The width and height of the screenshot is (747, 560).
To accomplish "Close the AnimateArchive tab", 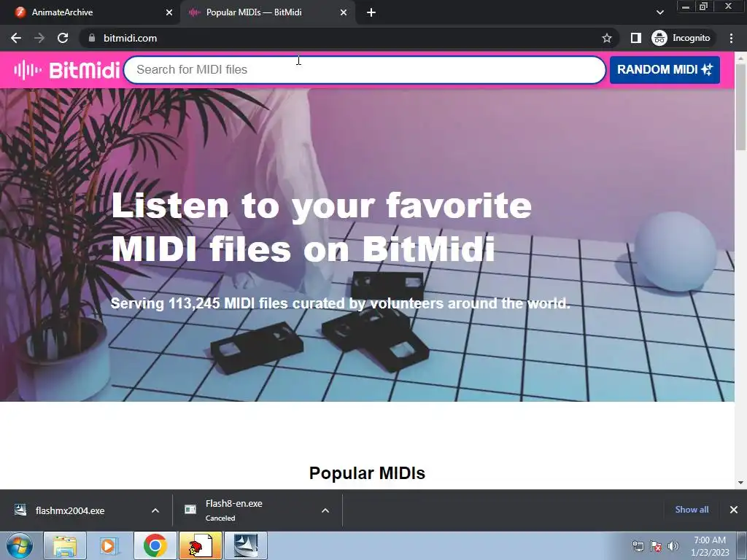I will [x=169, y=12].
